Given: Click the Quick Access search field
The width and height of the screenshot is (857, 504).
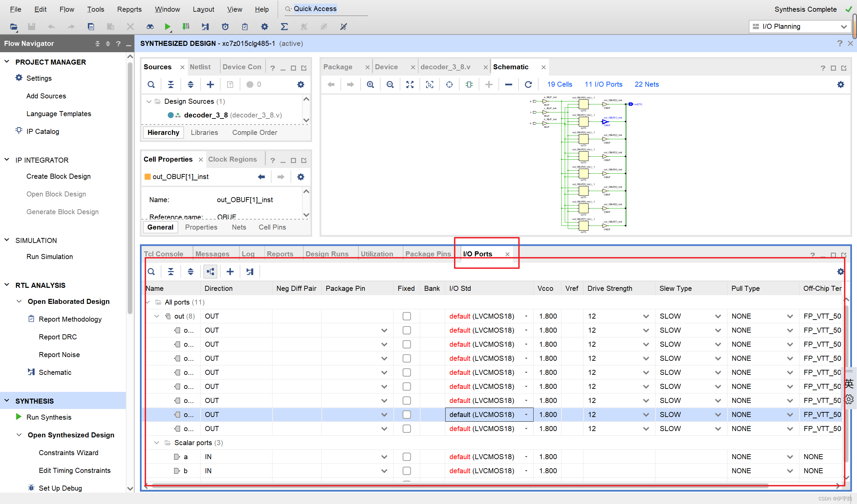Looking at the screenshot, I should (326, 9).
